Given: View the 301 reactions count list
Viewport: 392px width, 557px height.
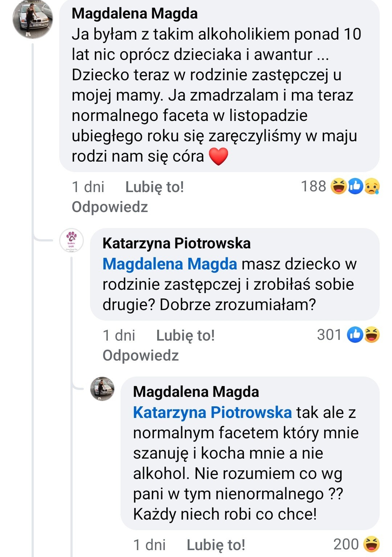Looking at the screenshot, I should (x=329, y=335).
